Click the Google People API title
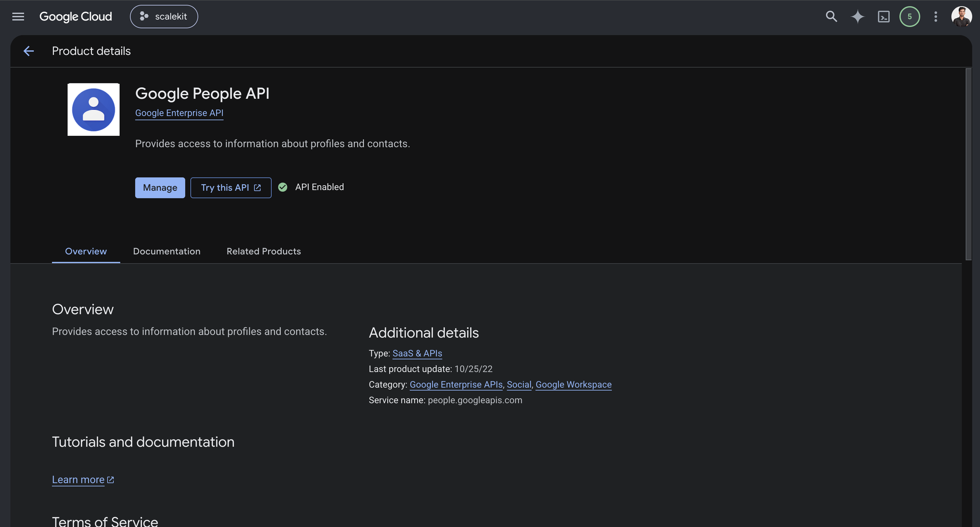This screenshot has height=527, width=980. [202, 94]
